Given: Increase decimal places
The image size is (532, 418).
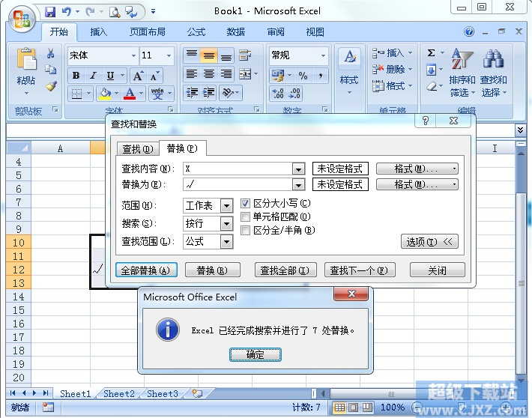Looking at the screenshot, I should pos(278,93).
